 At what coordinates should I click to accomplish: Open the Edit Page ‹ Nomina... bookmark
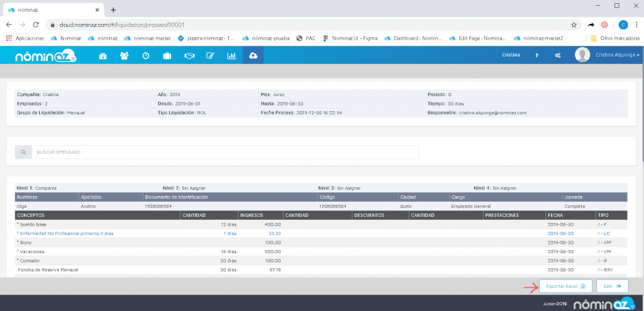pyautogui.click(x=478, y=38)
